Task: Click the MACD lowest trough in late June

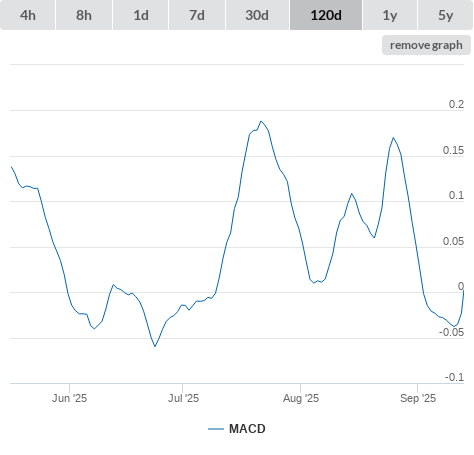Action: (x=155, y=346)
